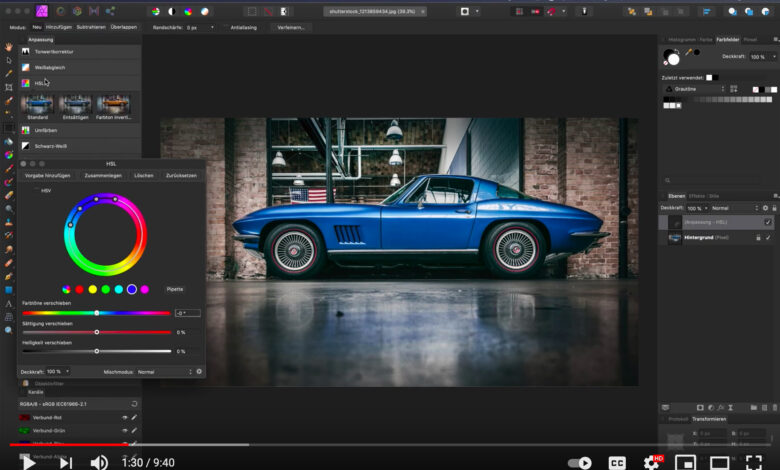Screen dimensions: 780x470
Task: Toggle Verbund-Rot channel visibility eye
Action: (x=125, y=417)
